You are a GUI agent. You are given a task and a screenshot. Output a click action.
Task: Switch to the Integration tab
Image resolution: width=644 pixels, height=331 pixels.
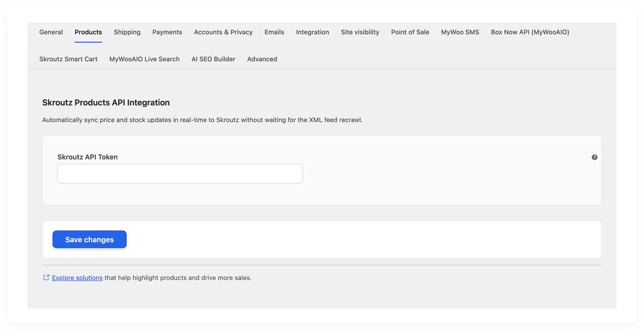[313, 32]
